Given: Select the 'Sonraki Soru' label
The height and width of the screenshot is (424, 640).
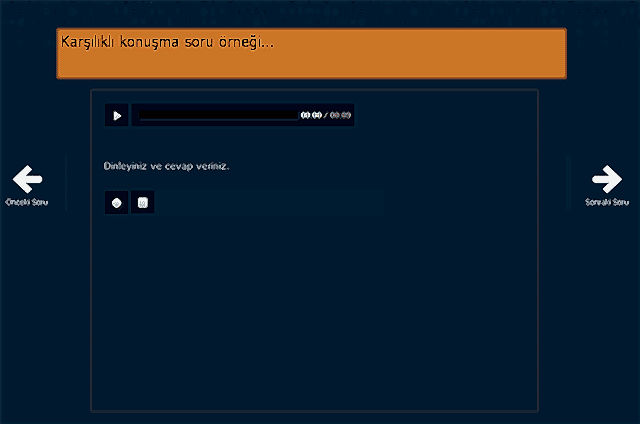Looking at the screenshot, I should (606, 202).
